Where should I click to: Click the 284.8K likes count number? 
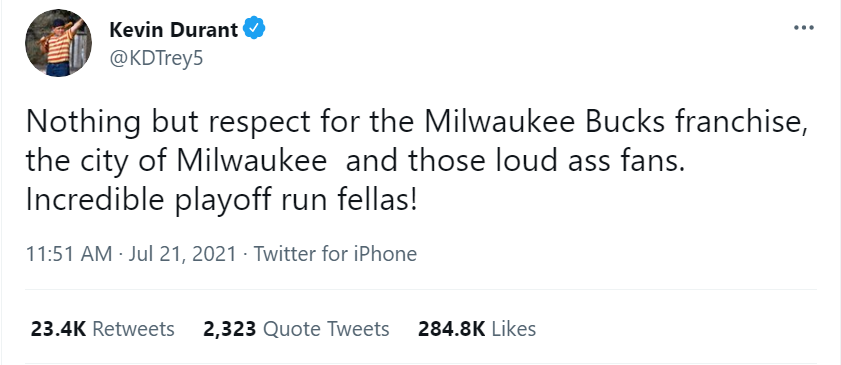point(452,329)
